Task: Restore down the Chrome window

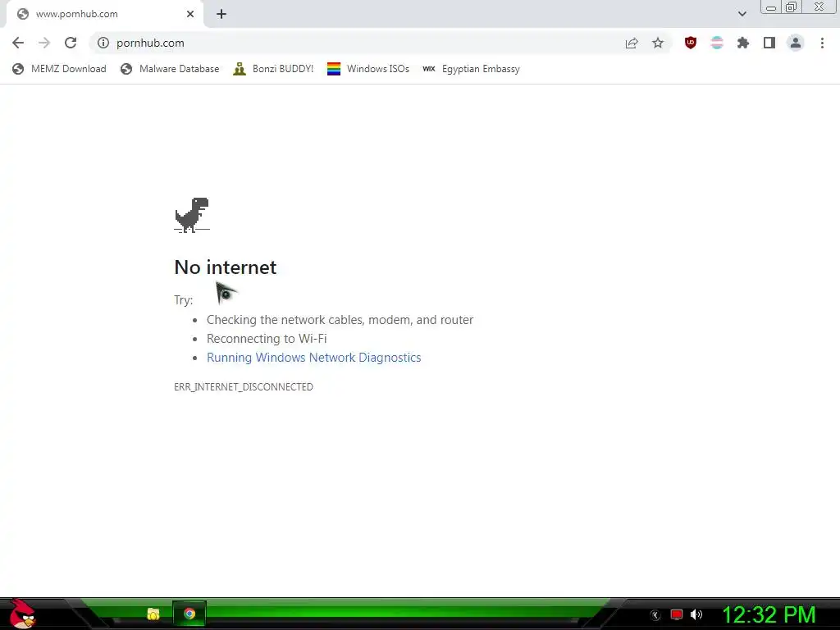Action: (x=792, y=7)
